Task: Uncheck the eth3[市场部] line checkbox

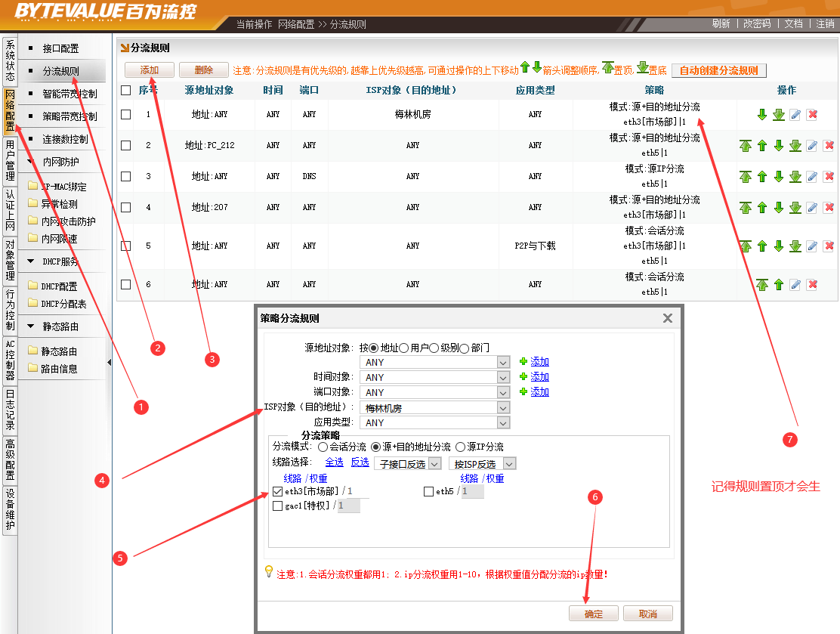Action: point(277,492)
